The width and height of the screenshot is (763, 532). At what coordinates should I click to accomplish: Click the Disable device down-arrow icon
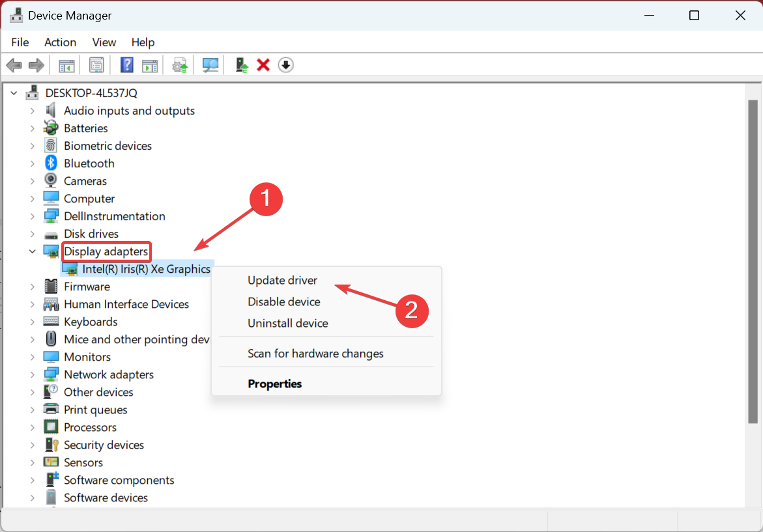tap(285, 64)
